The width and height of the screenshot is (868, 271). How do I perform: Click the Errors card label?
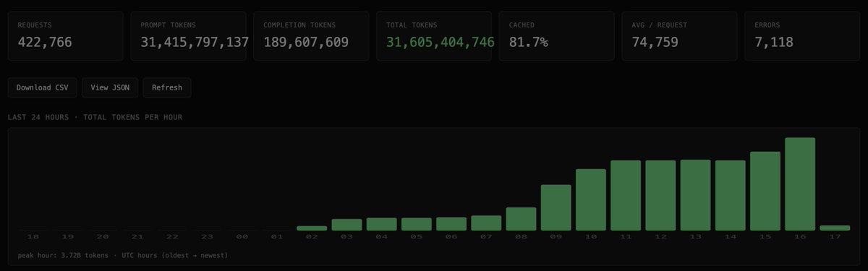tap(767, 25)
